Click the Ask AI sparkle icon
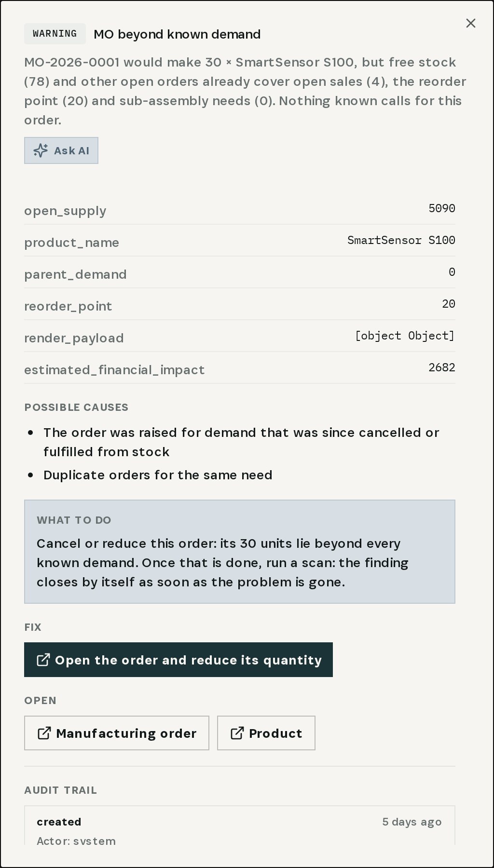494x868 pixels. tap(41, 150)
